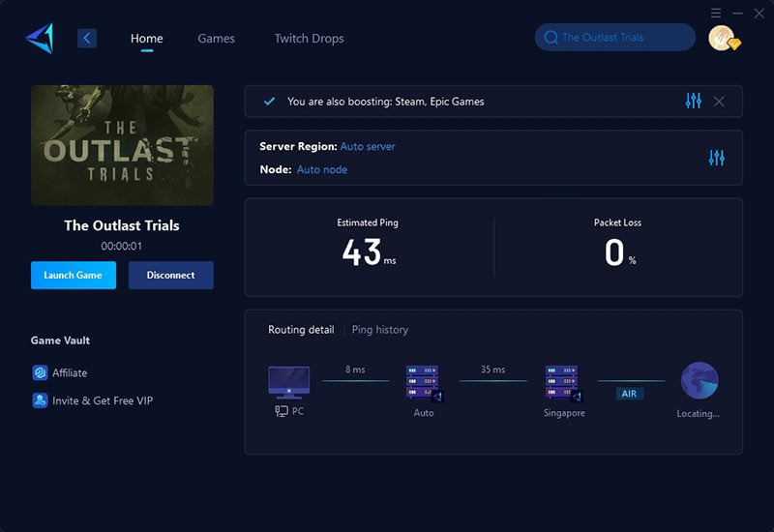This screenshot has height=532, width=774.
Task: Close the booster window
Action: pos(759,14)
